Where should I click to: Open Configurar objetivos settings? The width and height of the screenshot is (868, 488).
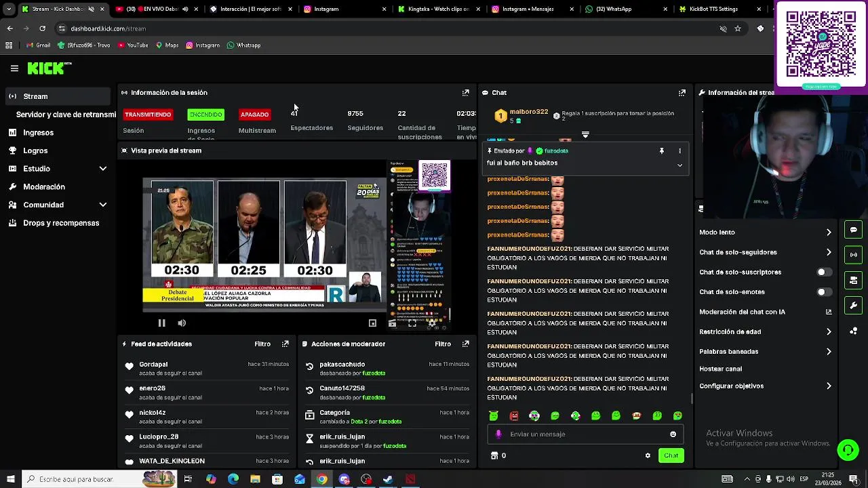pyautogui.click(x=765, y=386)
